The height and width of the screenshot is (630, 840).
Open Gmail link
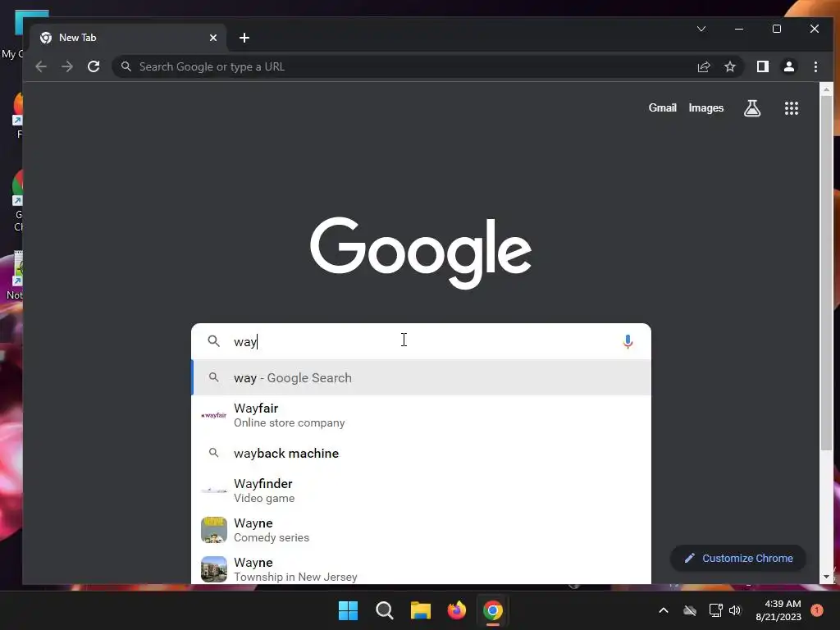(663, 108)
